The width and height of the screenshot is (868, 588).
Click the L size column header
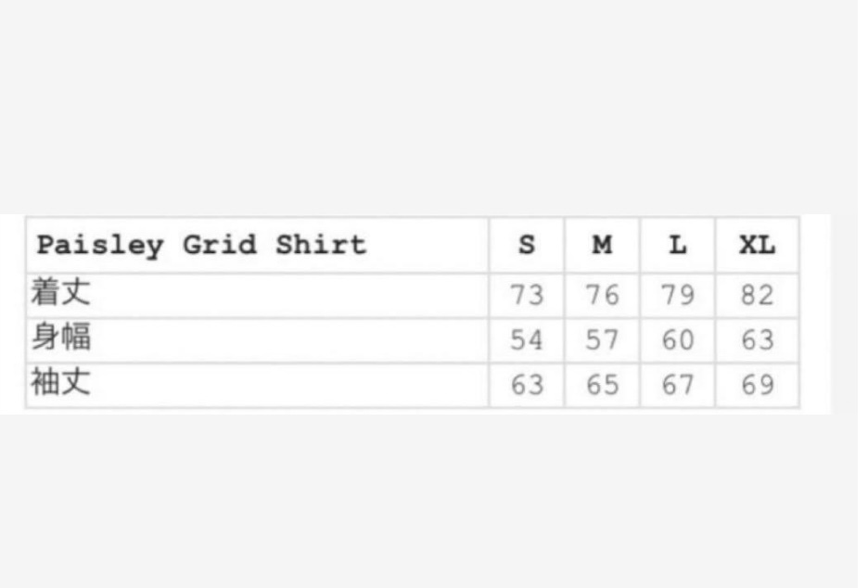click(x=678, y=246)
